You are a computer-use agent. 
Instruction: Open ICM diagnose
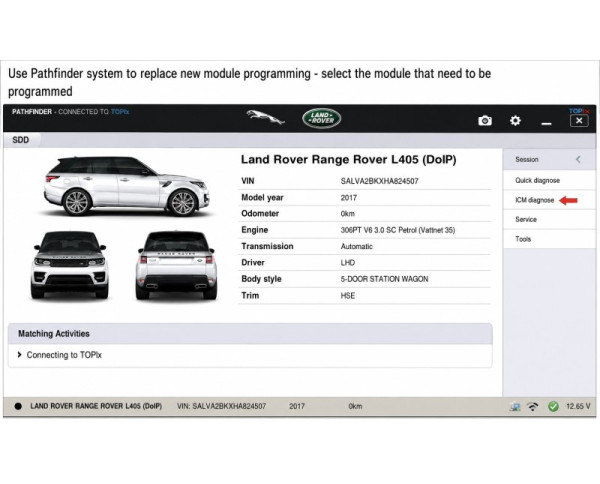coord(549,200)
